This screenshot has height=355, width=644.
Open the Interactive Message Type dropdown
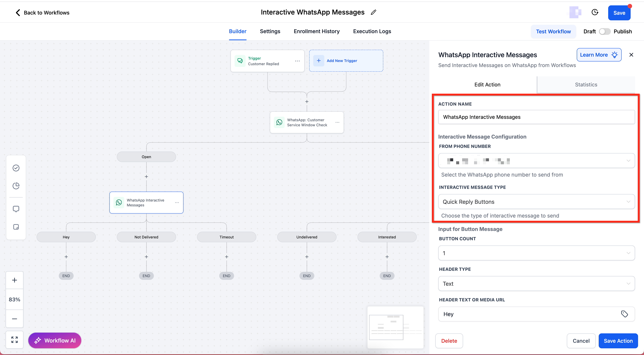(536, 202)
